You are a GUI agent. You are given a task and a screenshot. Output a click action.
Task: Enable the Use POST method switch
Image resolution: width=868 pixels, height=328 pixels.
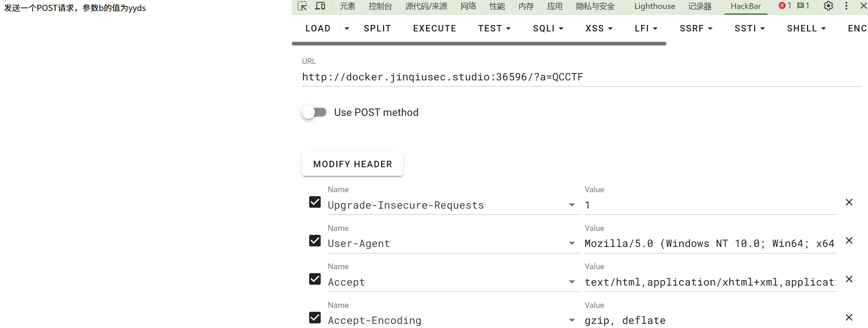(314, 112)
